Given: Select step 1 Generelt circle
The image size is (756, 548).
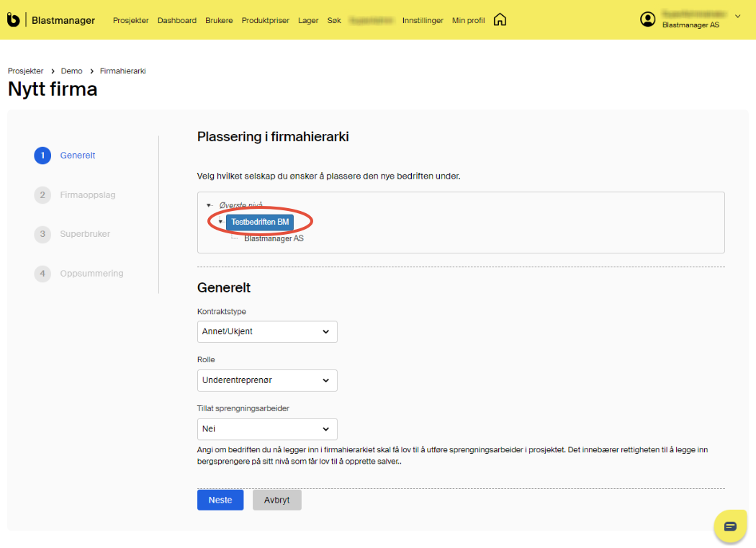Looking at the screenshot, I should 42,156.
